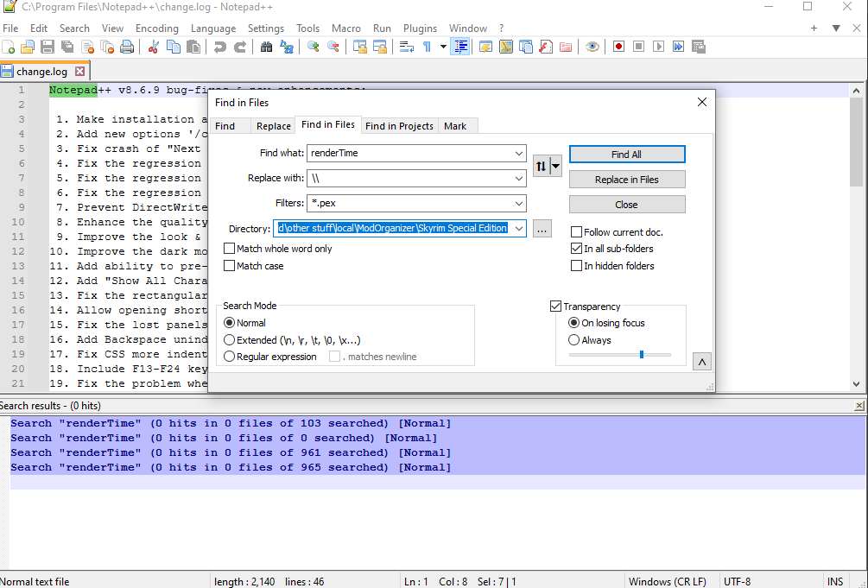Toggle synchronized vertical scrolling icon

360,47
